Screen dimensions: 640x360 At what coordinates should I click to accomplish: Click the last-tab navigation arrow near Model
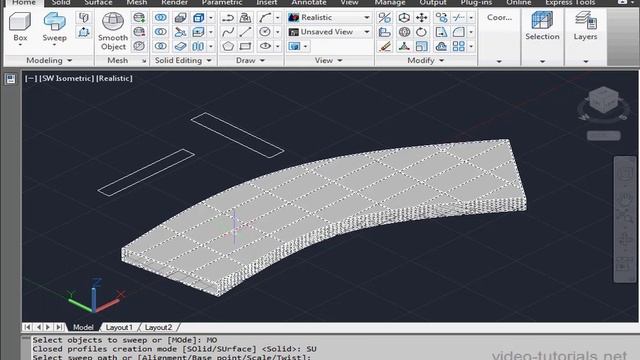coord(59,327)
